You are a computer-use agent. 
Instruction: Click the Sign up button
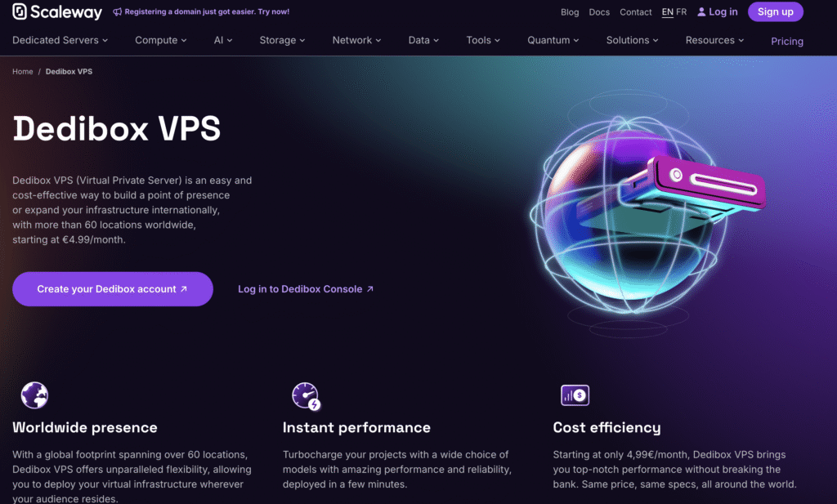(x=775, y=11)
